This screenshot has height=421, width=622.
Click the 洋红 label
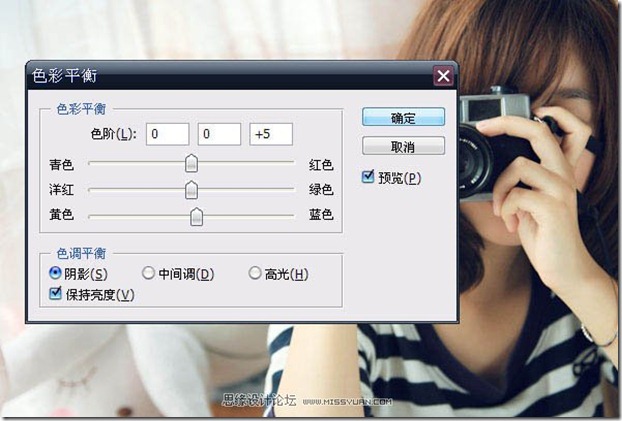[61, 190]
